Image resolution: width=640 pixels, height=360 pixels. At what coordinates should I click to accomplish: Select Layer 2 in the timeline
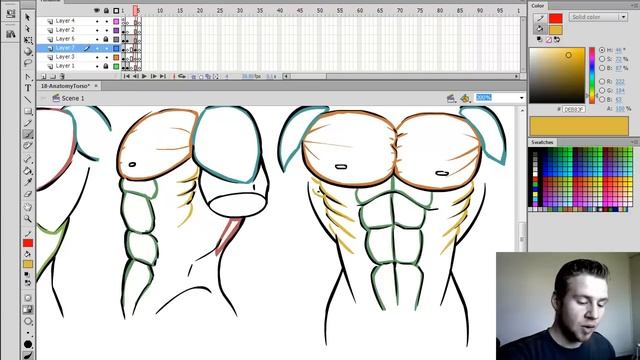coord(65,30)
